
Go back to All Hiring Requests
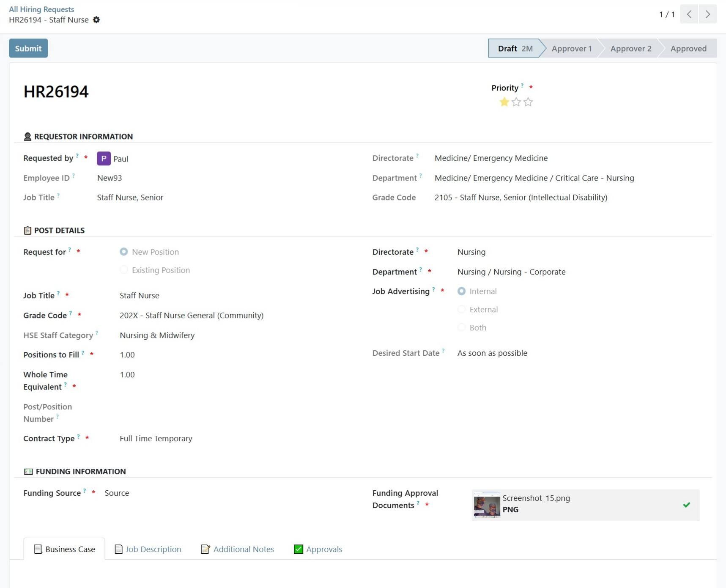(41, 9)
